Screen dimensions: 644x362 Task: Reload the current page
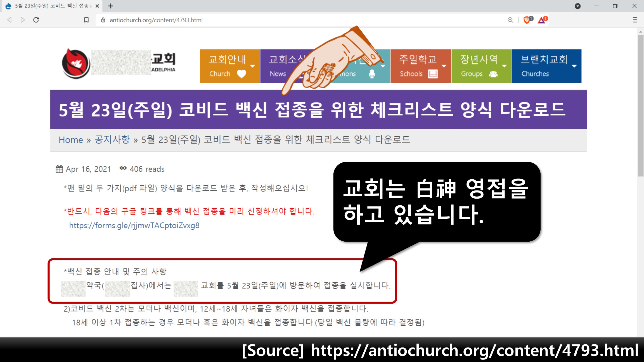point(36,20)
